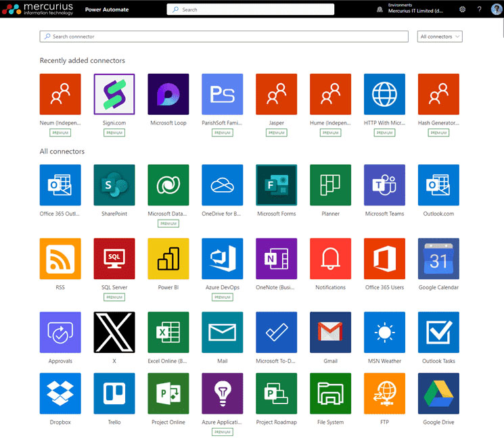Click the Microsoft Teams label text

click(384, 214)
